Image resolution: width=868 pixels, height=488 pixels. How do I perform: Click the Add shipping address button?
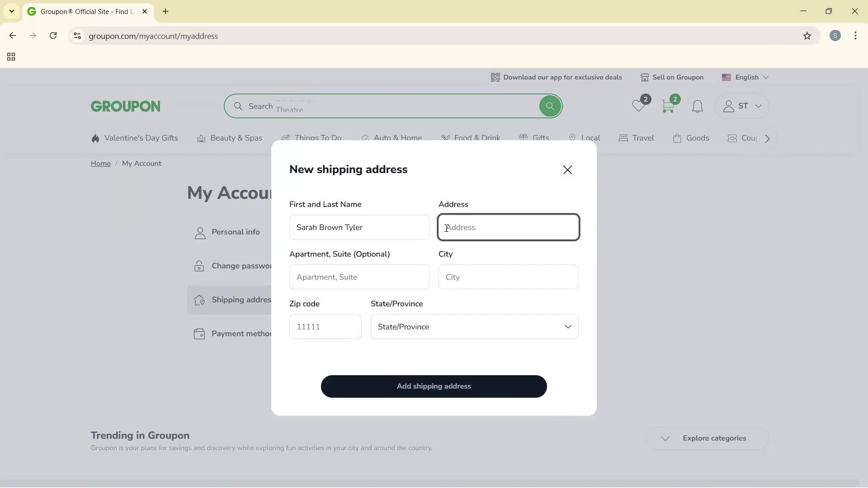434,386
